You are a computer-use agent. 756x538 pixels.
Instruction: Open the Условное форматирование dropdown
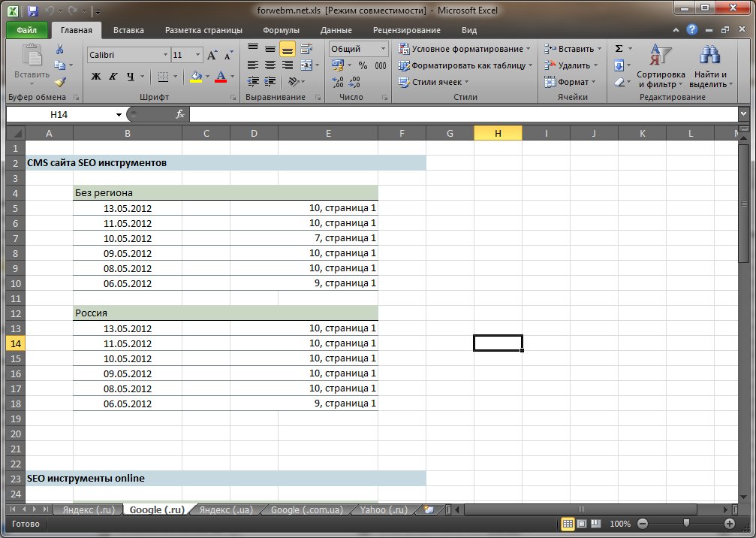pos(465,49)
